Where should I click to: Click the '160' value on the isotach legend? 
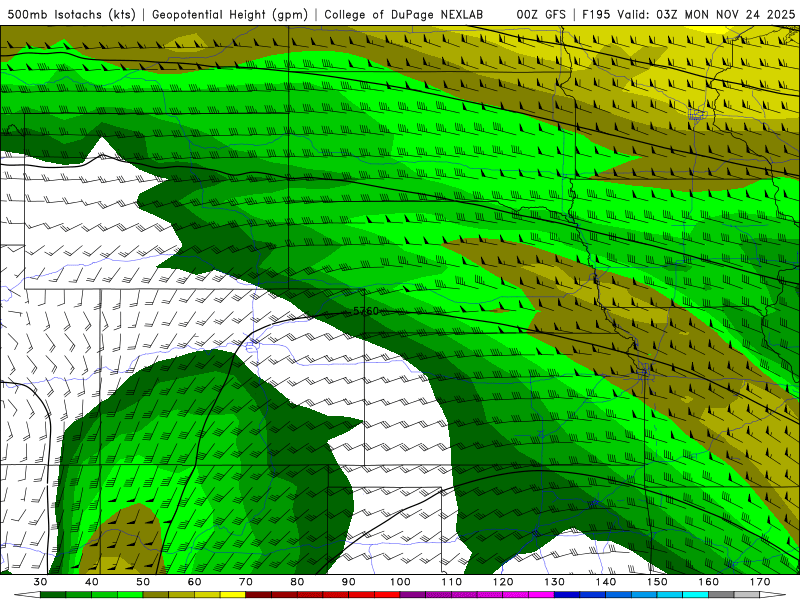pyautogui.click(x=708, y=582)
